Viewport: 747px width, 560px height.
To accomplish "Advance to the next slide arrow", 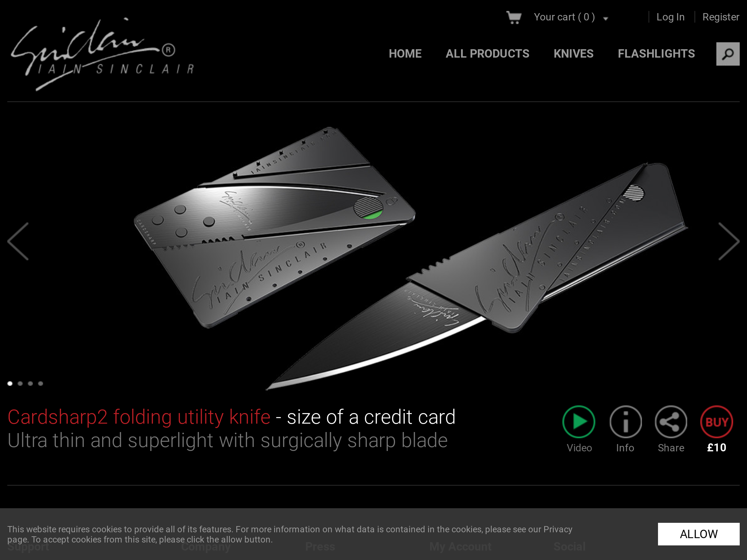I will (729, 241).
